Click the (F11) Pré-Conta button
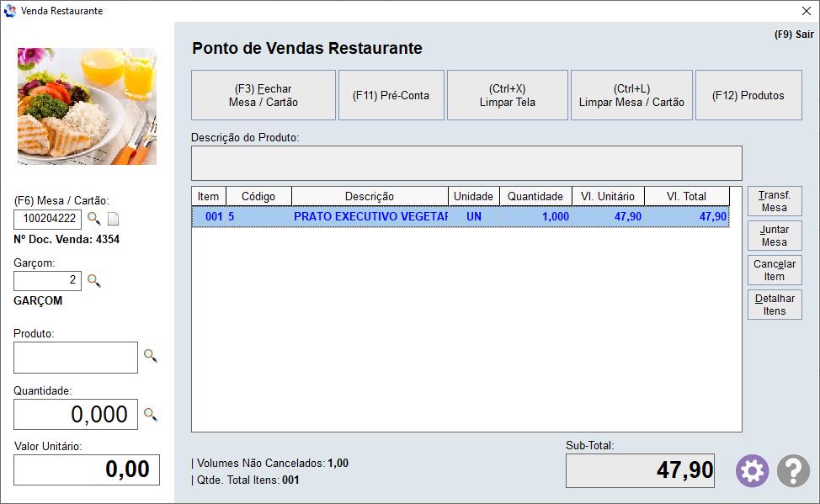The width and height of the screenshot is (820, 504). 391,95
